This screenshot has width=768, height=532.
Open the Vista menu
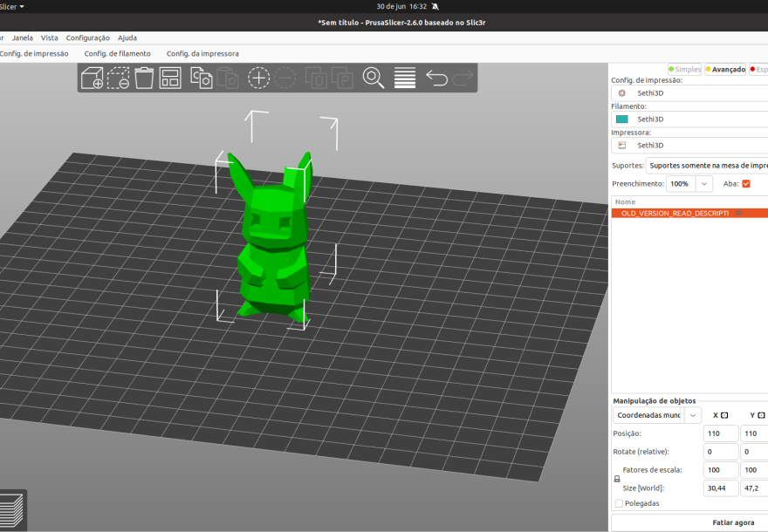click(50, 38)
